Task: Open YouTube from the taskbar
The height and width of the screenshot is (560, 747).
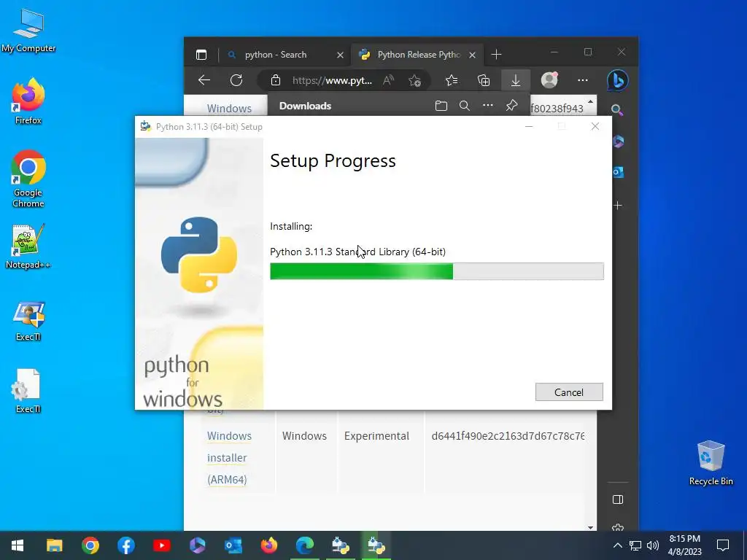Action: pos(162,545)
